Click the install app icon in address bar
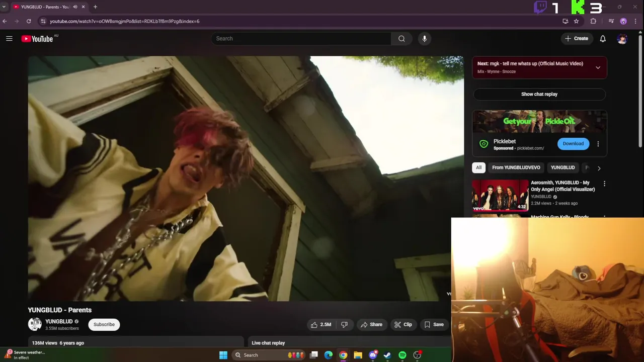Image resolution: width=644 pixels, height=362 pixels. pyautogui.click(x=565, y=21)
